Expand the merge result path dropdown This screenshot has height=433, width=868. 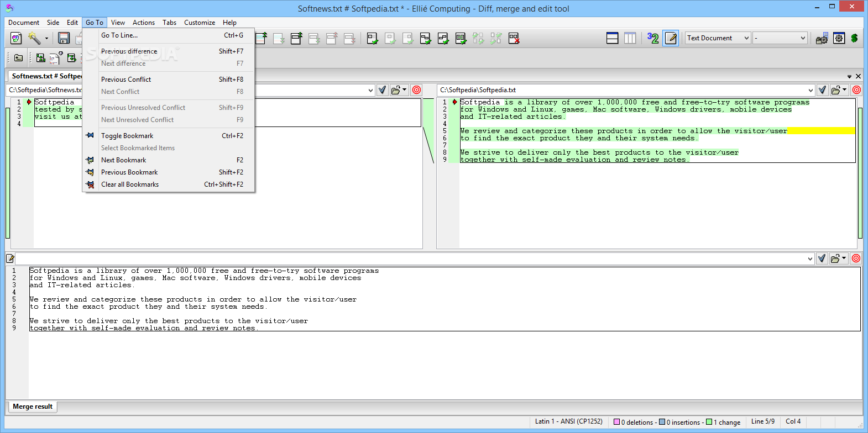pyautogui.click(x=810, y=258)
